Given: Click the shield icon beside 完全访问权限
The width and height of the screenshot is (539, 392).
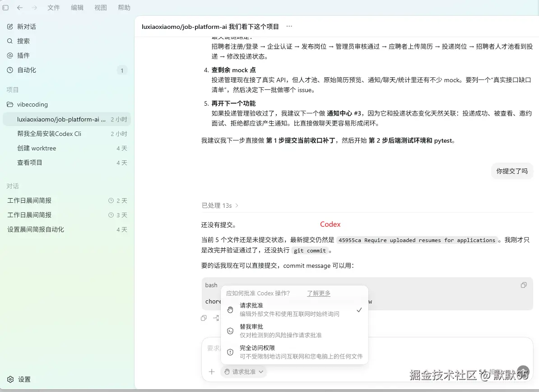Looking at the screenshot, I should pos(230,352).
